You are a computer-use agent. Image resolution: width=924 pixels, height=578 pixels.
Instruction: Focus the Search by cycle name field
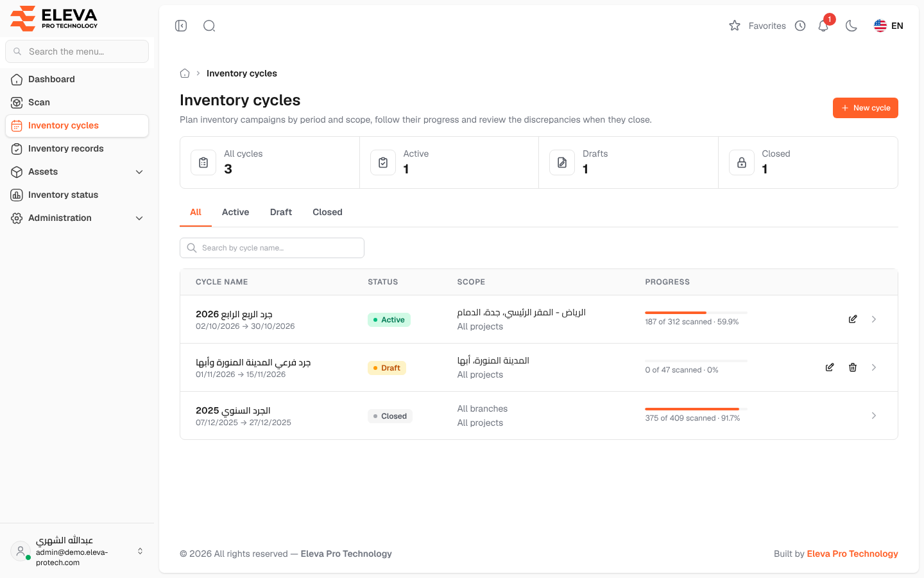(272, 248)
